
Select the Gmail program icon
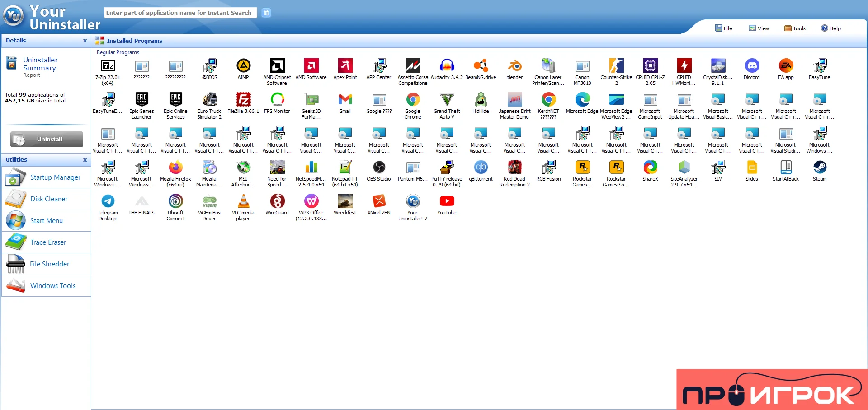coord(345,99)
